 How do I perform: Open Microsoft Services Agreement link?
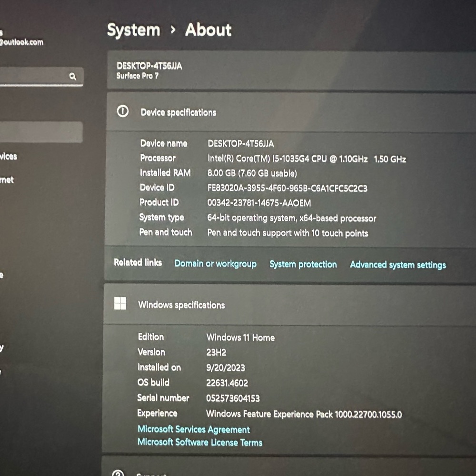[x=194, y=429]
